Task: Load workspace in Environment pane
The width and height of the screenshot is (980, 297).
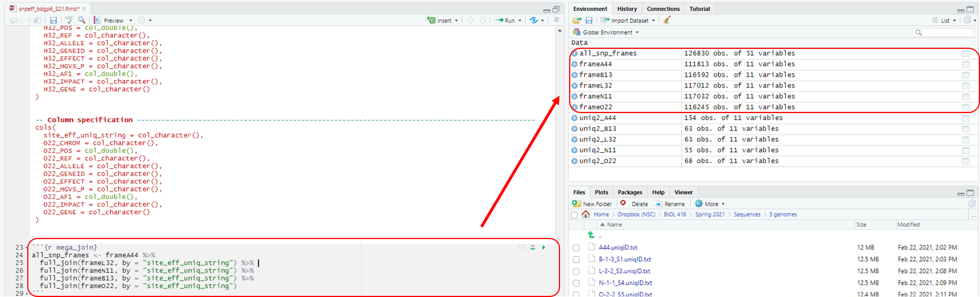Action: [577, 20]
